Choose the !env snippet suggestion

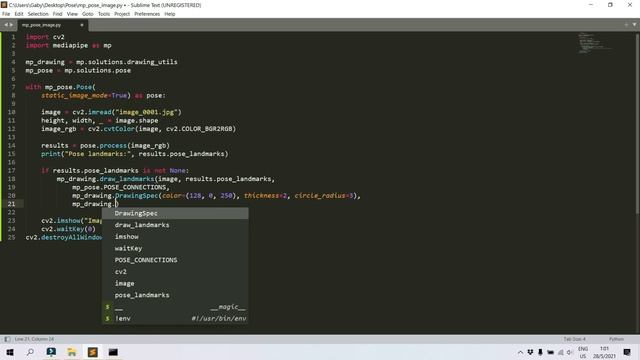point(175,318)
